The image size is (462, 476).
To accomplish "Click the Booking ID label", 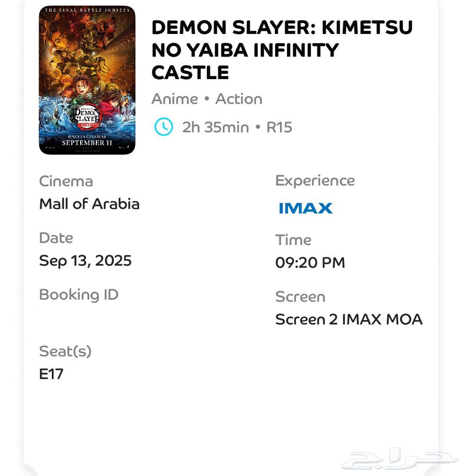I will coord(79,295).
